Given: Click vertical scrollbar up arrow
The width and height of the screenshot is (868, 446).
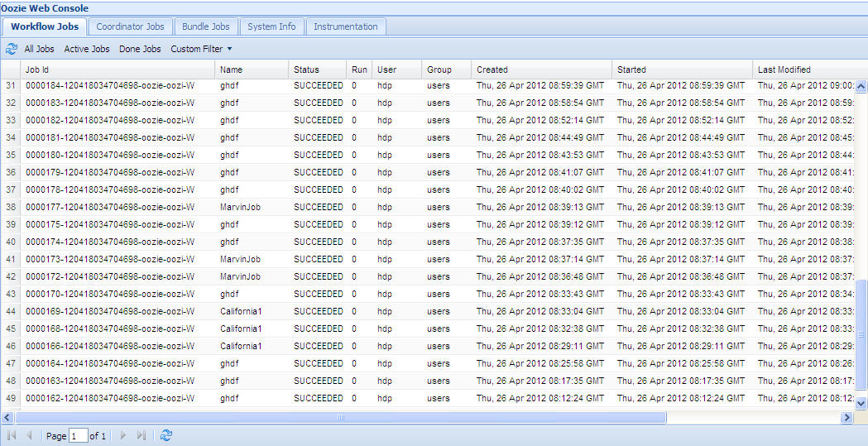Looking at the screenshot, I should (x=861, y=86).
